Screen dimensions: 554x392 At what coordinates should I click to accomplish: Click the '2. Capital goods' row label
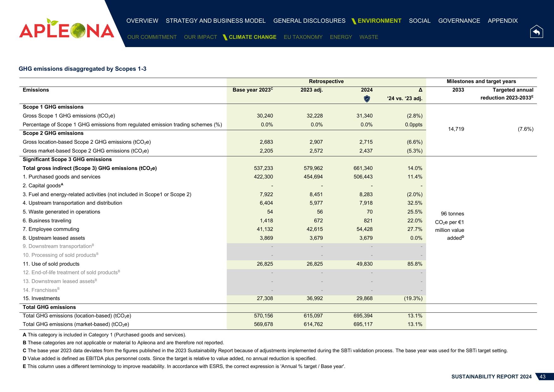43,185
